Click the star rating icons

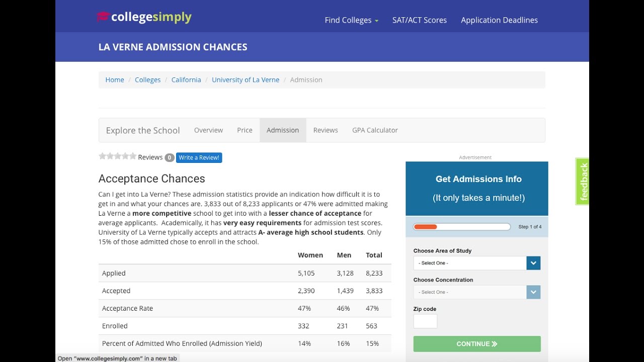pos(117,156)
